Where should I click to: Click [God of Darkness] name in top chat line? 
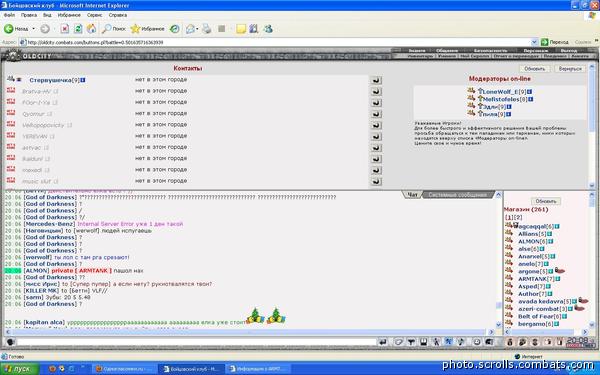click(x=50, y=197)
